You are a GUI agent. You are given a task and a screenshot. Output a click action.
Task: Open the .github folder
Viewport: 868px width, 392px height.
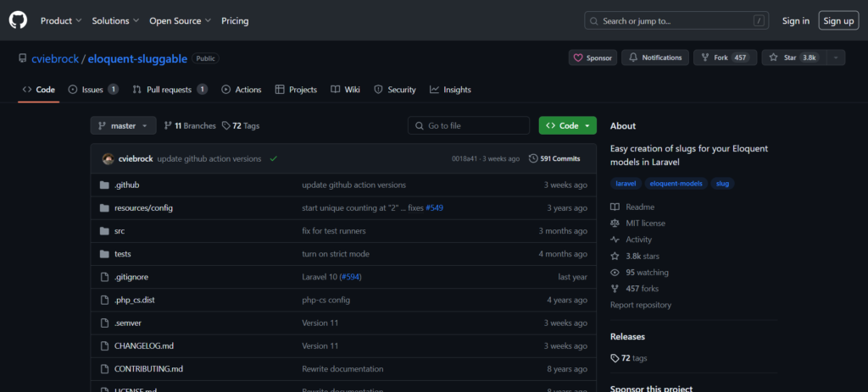(126, 185)
